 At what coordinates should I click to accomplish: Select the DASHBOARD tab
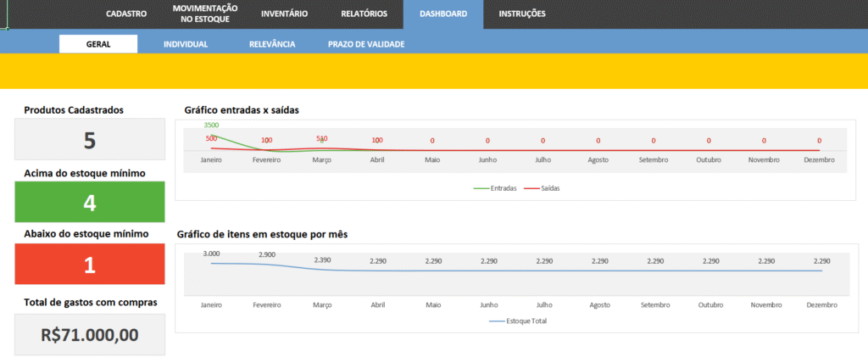click(442, 14)
